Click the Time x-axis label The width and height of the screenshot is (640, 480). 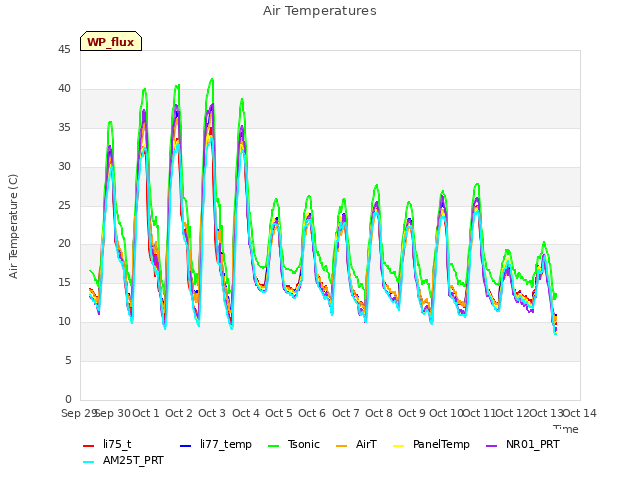pyautogui.click(x=566, y=429)
